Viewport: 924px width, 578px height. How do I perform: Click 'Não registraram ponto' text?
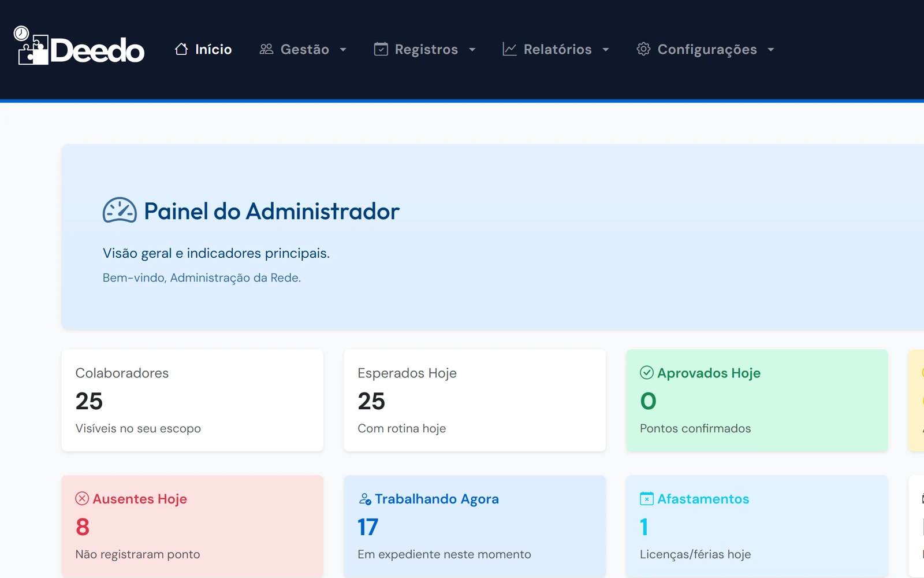click(137, 554)
